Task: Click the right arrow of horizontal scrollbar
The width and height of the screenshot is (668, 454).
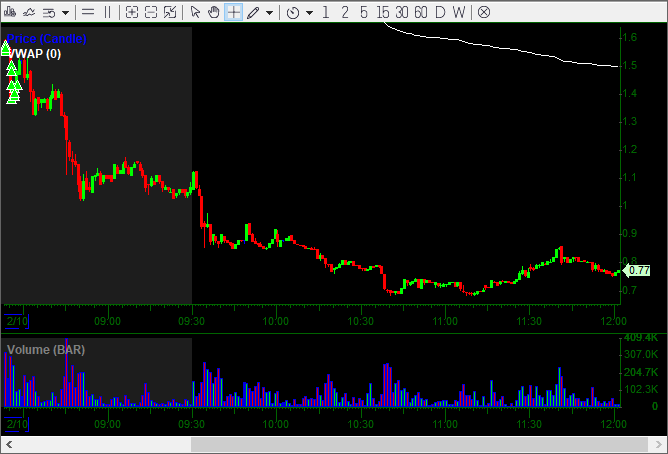Action: pyautogui.click(x=658, y=445)
